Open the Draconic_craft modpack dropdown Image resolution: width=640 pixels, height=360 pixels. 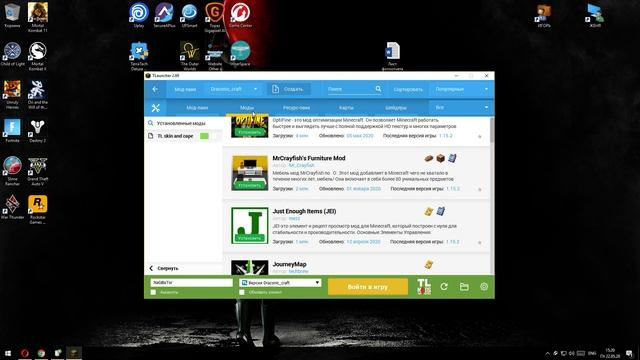pyautogui.click(x=233, y=89)
